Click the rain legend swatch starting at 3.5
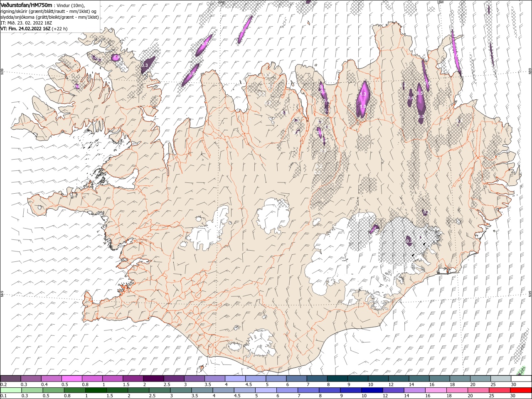 (x=202, y=390)
